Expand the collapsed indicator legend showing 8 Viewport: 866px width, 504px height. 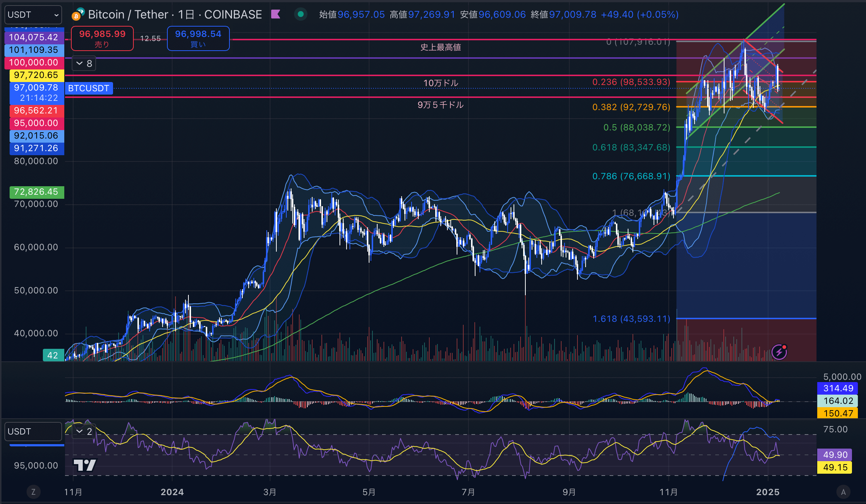point(84,64)
